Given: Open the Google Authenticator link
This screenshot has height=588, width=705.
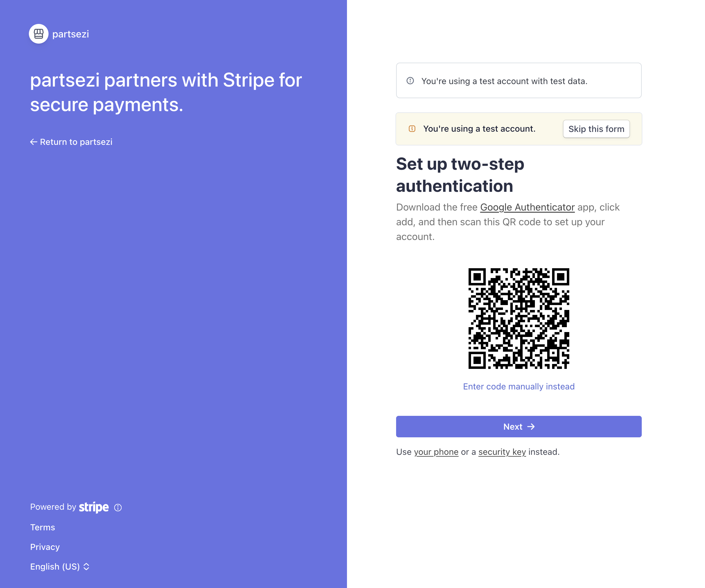Looking at the screenshot, I should tap(527, 207).
